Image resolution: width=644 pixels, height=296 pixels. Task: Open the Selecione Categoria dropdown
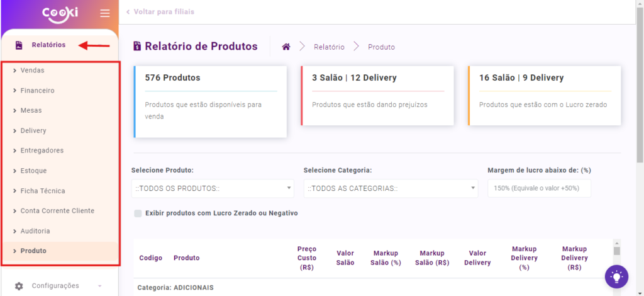click(391, 188)
